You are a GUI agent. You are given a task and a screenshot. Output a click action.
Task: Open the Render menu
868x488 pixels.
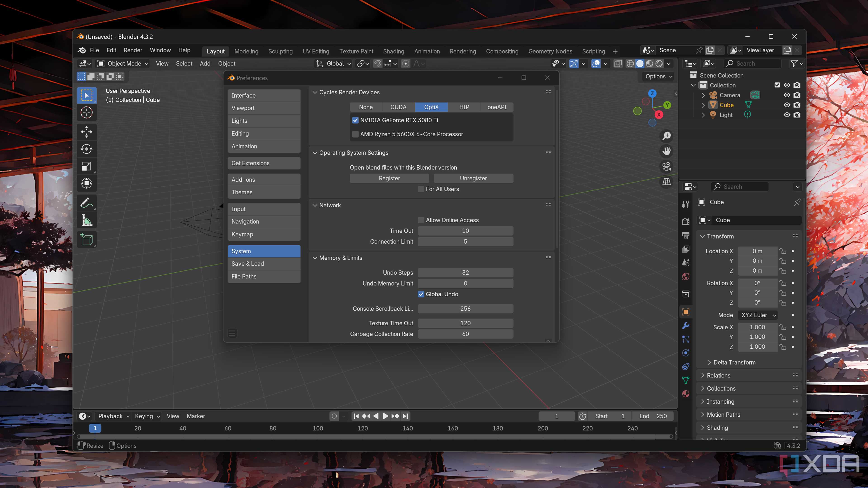coord(133,50)
